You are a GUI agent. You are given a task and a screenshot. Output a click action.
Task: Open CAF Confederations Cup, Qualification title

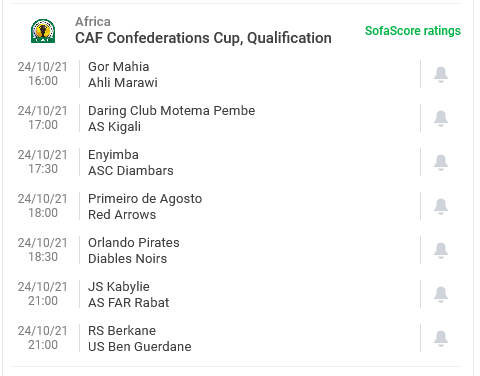click(x=203, y=38)
